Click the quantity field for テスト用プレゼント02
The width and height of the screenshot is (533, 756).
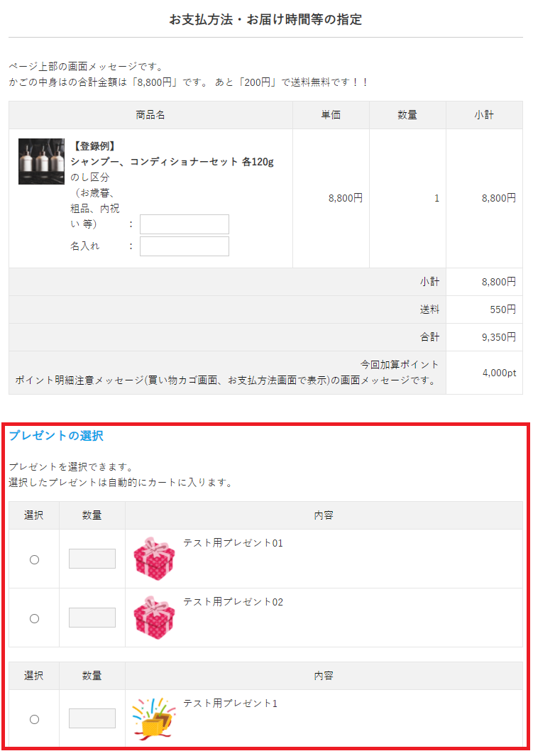point(92,618)
